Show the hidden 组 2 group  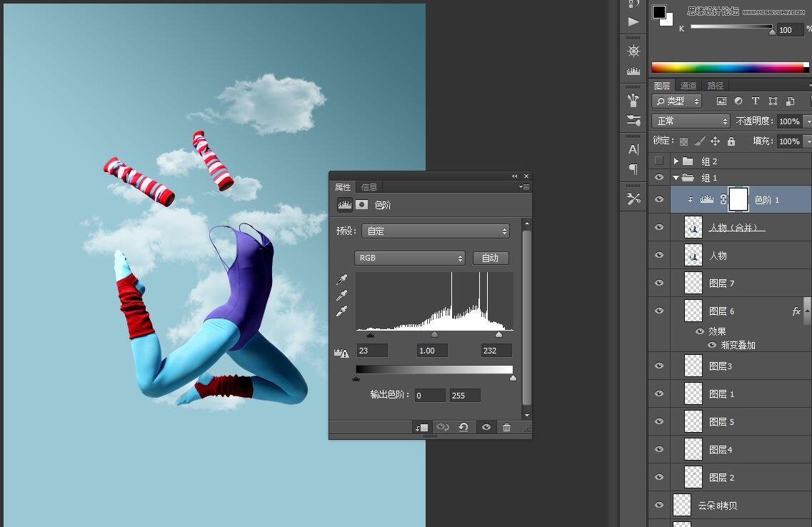click(659, 161)
